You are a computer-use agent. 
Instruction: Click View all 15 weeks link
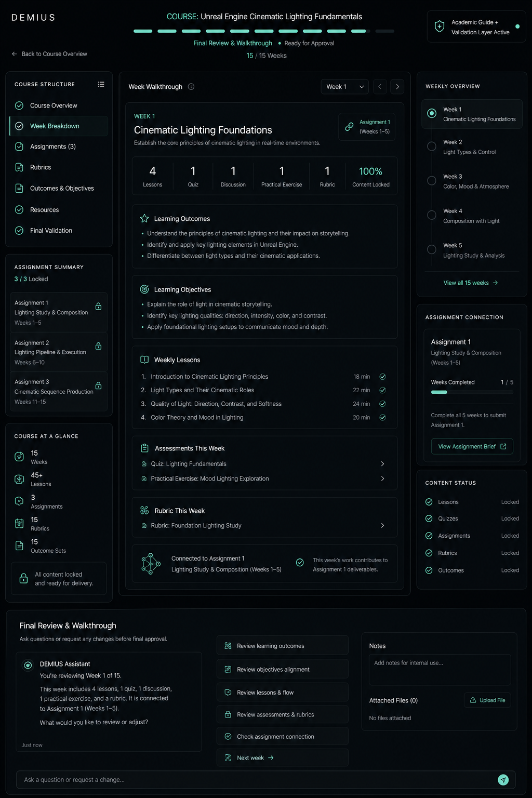tap(471, 283)
